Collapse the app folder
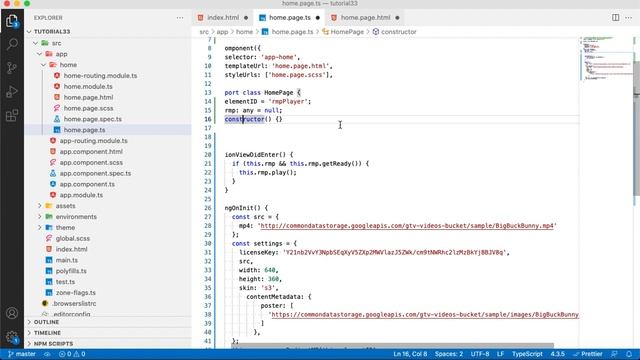This screenshot has height=360, width=640. click(x=40, y=54)
